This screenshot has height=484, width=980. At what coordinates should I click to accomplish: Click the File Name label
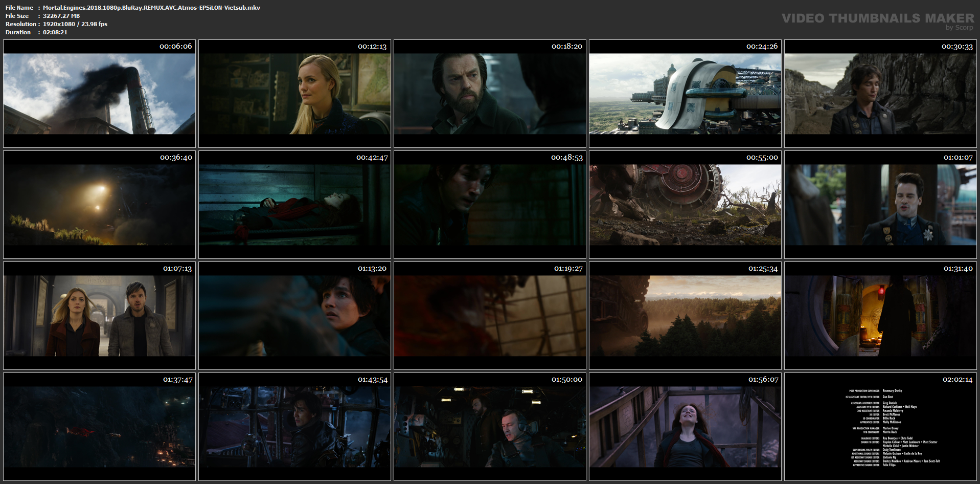tap(19, 8)
